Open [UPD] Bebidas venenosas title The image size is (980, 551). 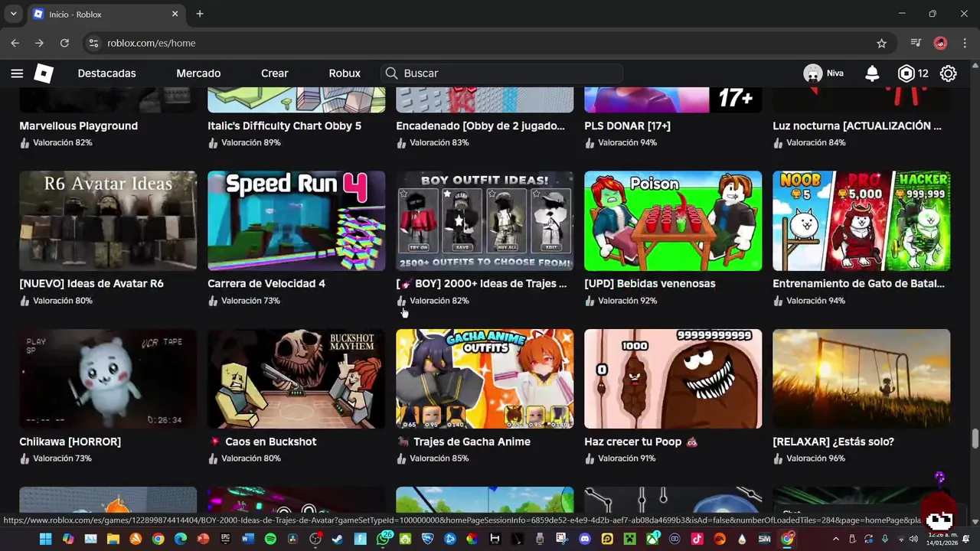649,283
